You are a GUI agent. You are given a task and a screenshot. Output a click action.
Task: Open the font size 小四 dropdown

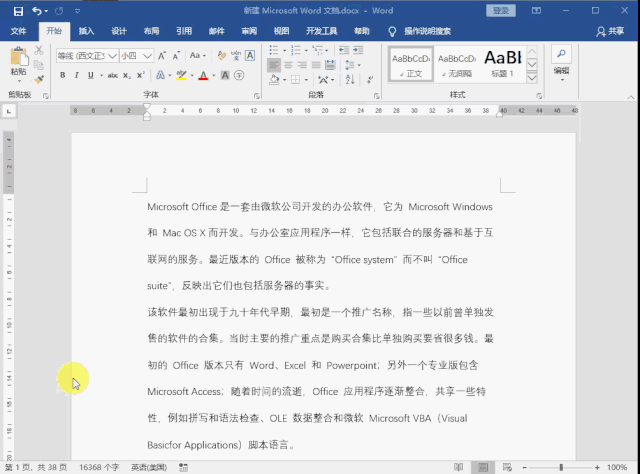pyautogui.click(x=148, y=56)
